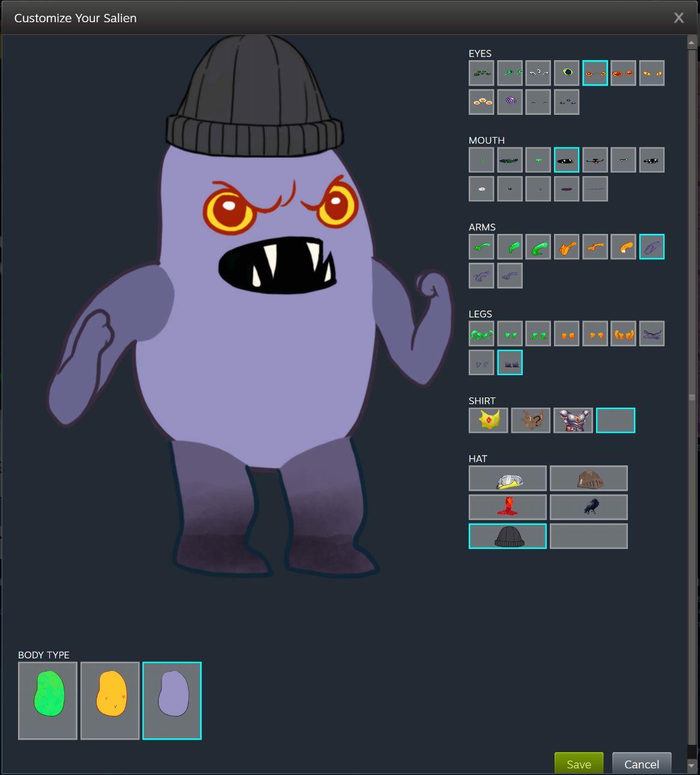Click the selected black fanged mouth option

(567, 160)
